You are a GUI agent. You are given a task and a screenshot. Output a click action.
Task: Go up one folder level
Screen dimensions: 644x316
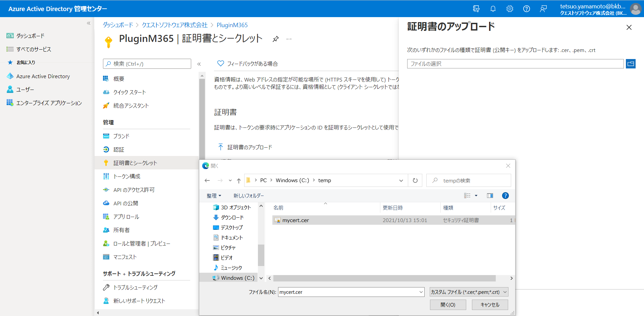tap(239, 180)
